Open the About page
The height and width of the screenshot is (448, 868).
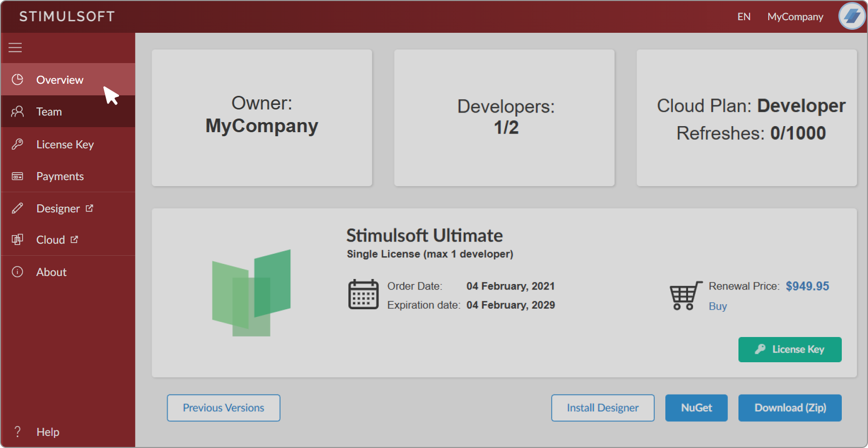tap(68, 272)
